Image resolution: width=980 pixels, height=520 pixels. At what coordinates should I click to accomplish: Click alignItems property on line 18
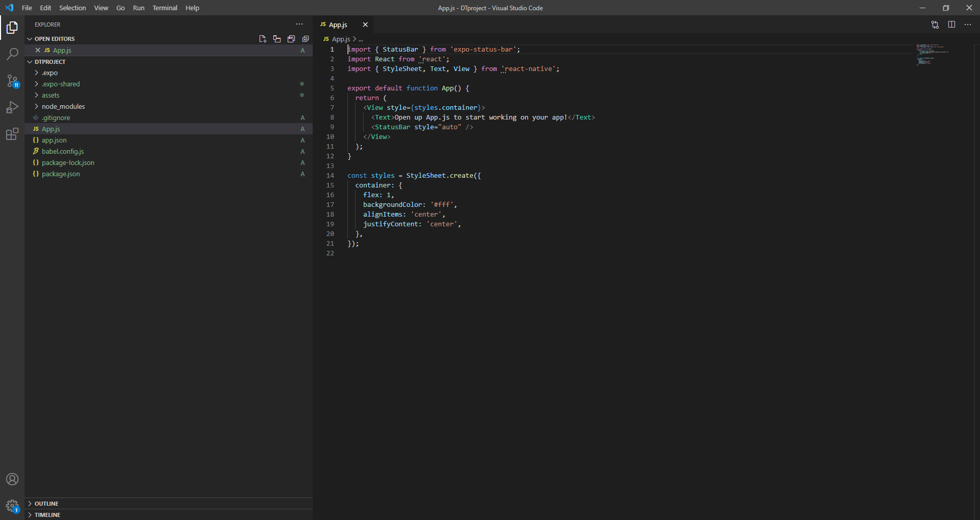[383, 214]
